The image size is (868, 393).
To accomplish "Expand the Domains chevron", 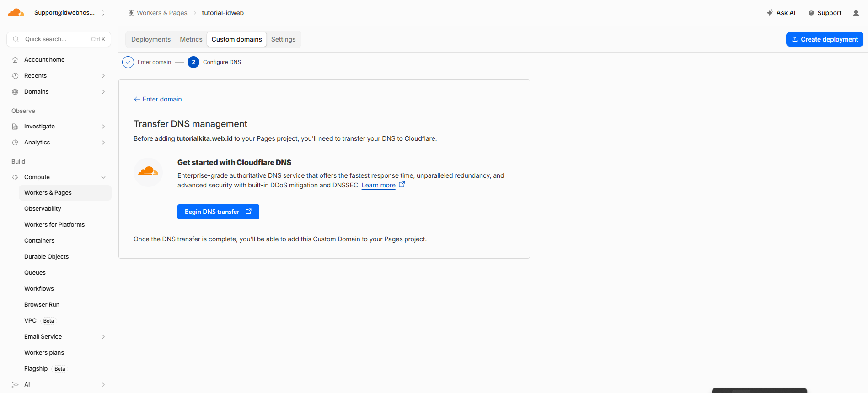I will 103,92.
